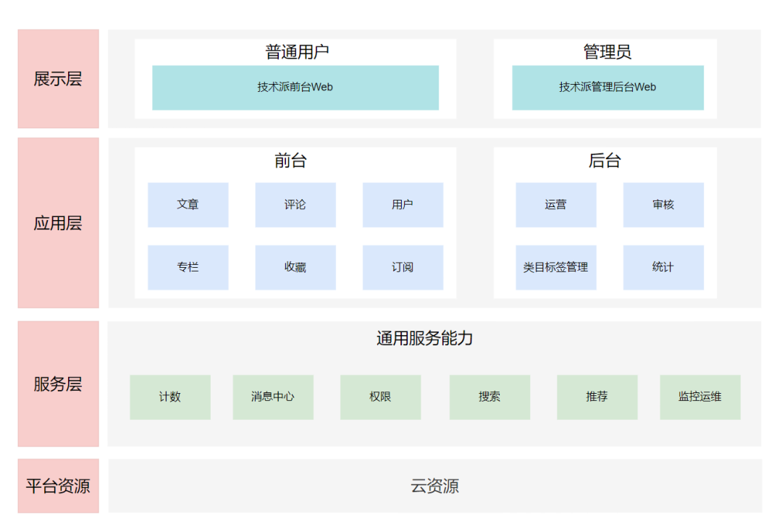
Task: Click the 技术派管理后台Web block
Action: (x=607, y=88)
